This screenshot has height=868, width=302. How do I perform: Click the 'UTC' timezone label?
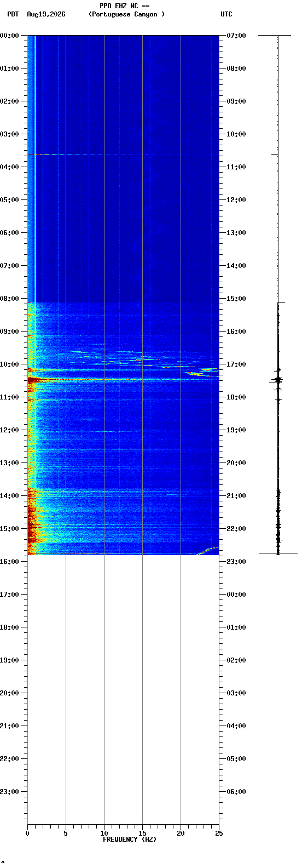point(226,14)
